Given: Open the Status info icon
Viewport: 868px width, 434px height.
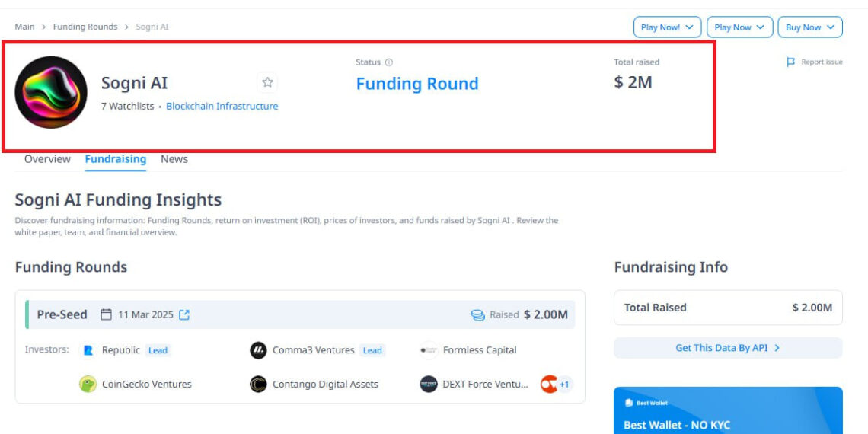Looking at the screenshot, I should pyautogui.click(x=388, y=62).
